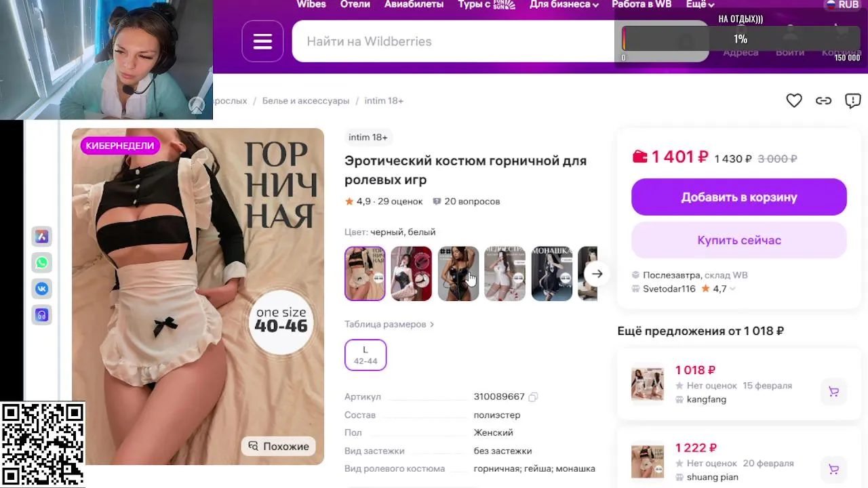Select the first black-white color variant thumbnail

pos(365,273)
